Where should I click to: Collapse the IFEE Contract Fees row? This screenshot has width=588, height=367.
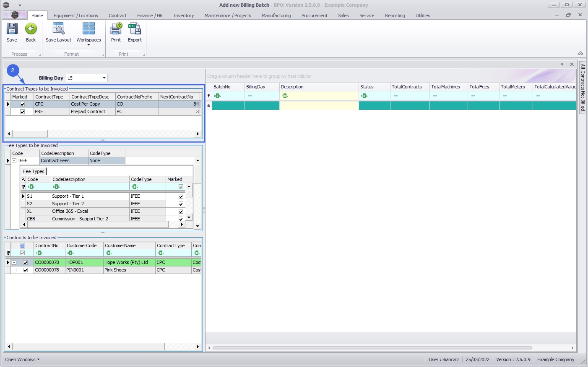[x=14, y=161]
